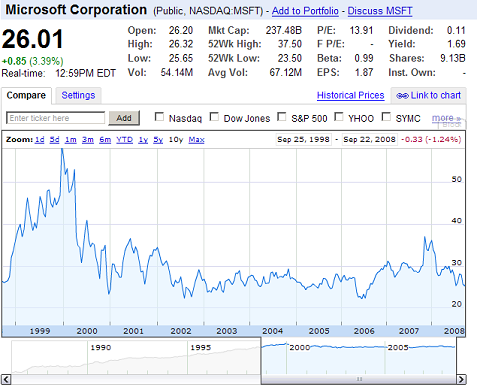Image resolution: width=477 pixels, height=390 pixels.
Task: Select the 6m zoom option
Action: point(105,139)
